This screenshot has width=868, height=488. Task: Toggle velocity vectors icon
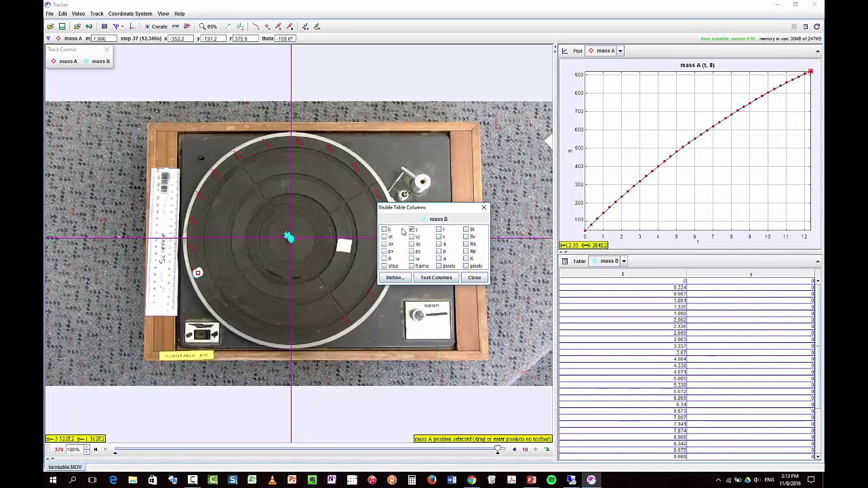tap(278, 26)
